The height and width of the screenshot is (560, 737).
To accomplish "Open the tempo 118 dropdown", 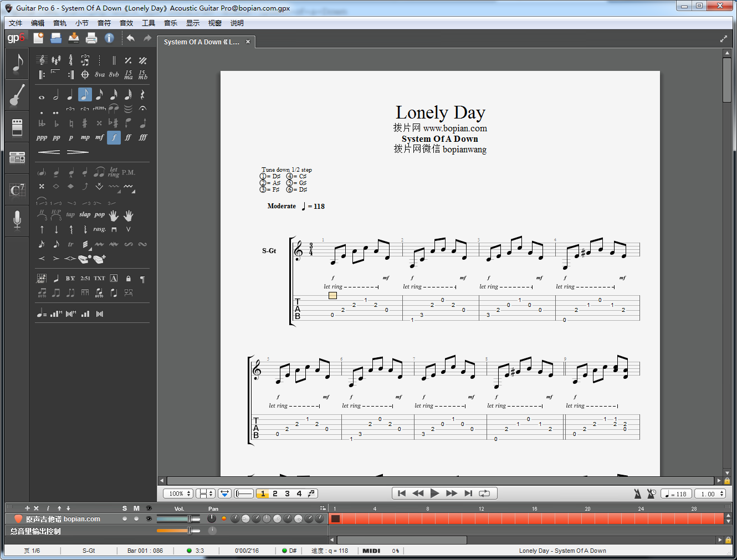I will (x=676, y=494).
